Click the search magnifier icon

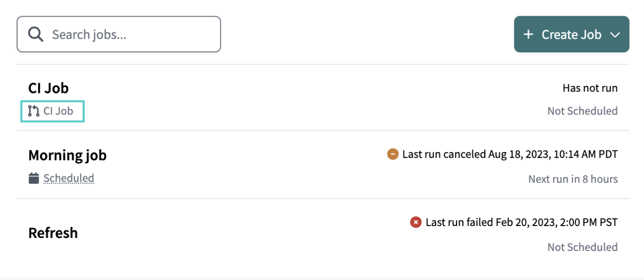click(36, 34)
